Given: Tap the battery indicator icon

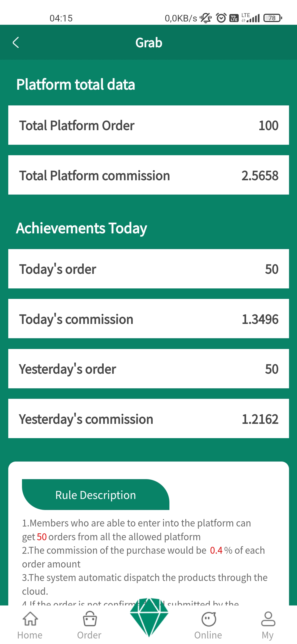Looking at the screenshot, I should [x=273, y=18].
